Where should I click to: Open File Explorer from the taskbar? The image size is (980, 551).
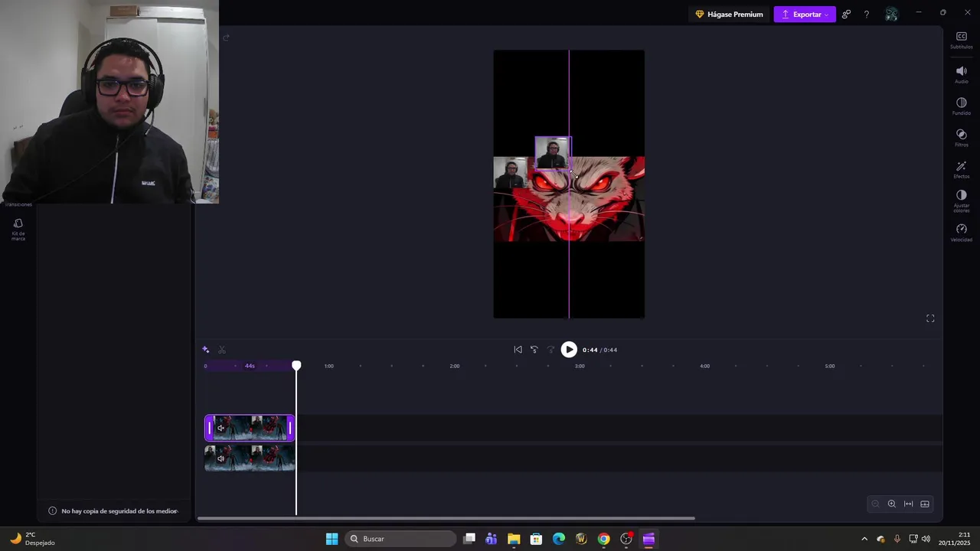point(514,539)
